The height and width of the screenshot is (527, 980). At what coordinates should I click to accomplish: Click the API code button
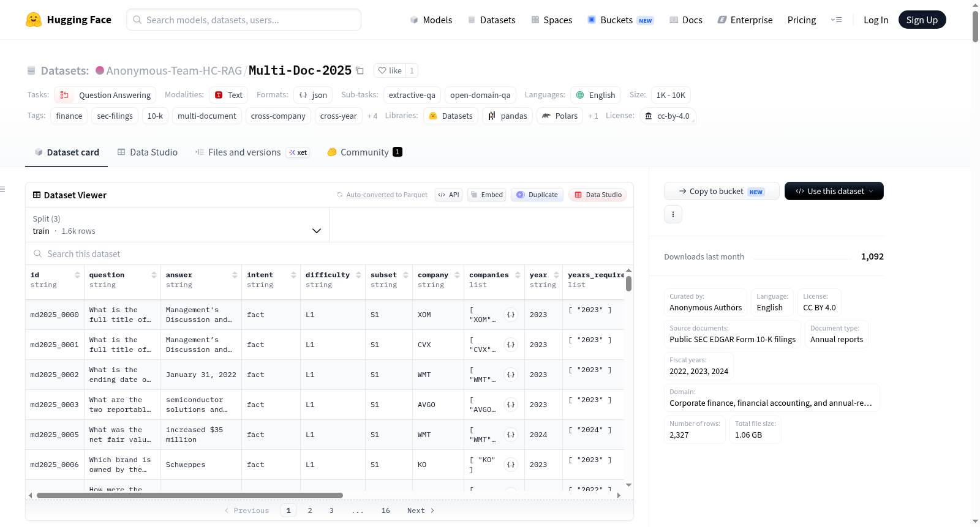tap(448, 195)
